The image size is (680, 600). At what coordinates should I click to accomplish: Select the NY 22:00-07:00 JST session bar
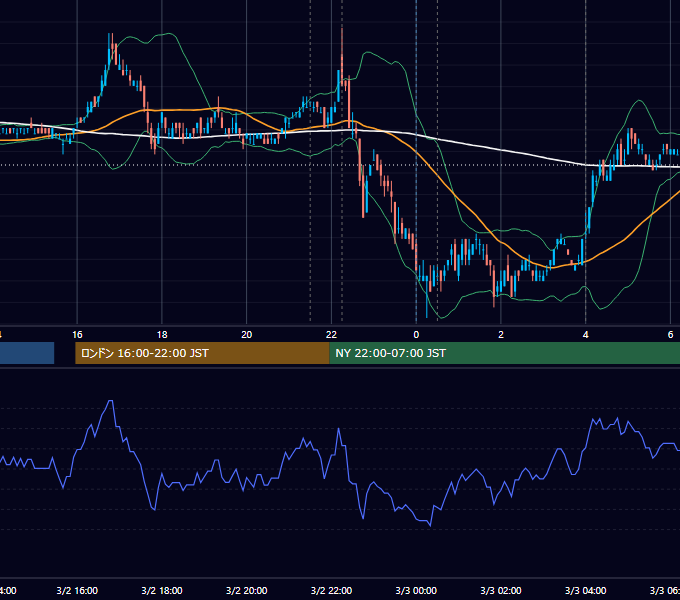click(505, 353)
